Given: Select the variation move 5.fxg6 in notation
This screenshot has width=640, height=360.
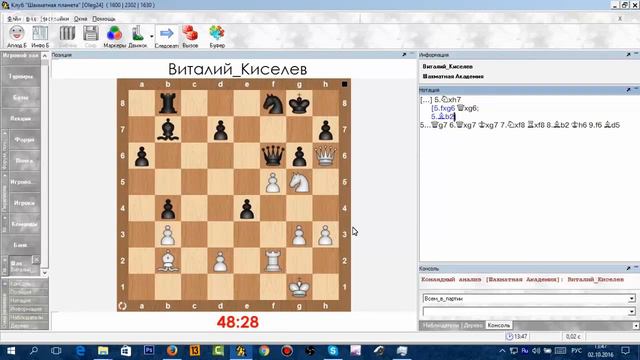Looking at the screenshot, I should [444, 108].
